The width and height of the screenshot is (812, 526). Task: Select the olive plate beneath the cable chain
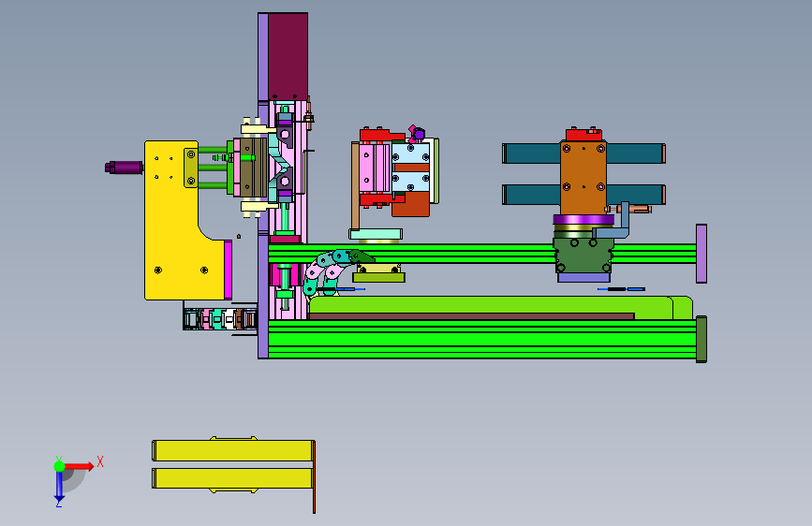378,277
